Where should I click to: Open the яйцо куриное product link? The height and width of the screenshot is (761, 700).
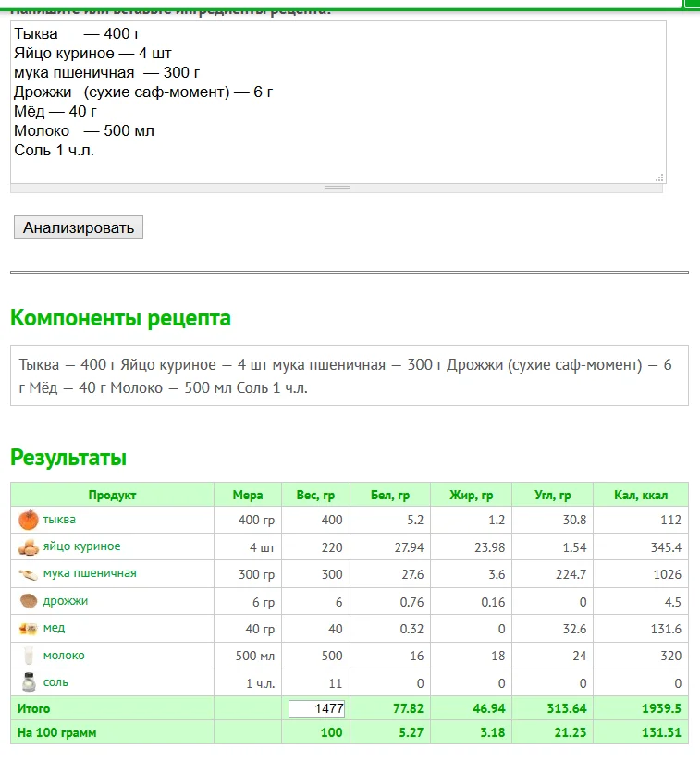coord(81,546)
